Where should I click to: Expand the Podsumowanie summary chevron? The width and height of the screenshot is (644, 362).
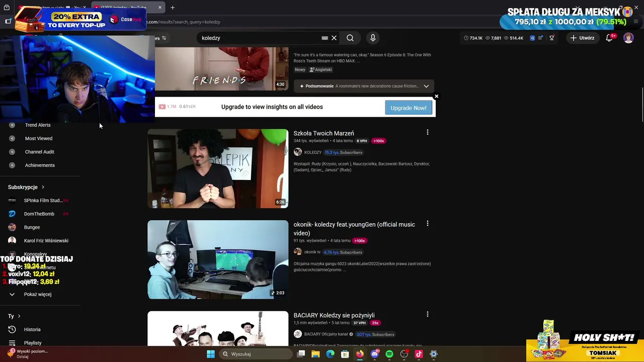tap(426, 86)
